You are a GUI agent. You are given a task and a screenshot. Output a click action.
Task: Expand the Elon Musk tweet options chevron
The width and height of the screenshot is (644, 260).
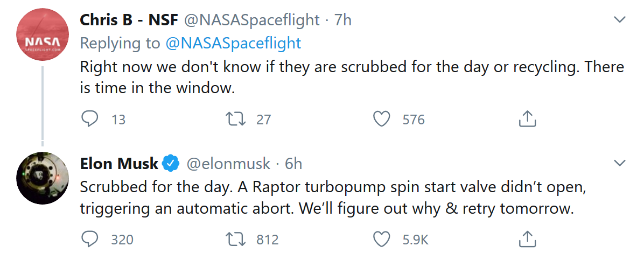pyautogui.click(x=620, y=162)
